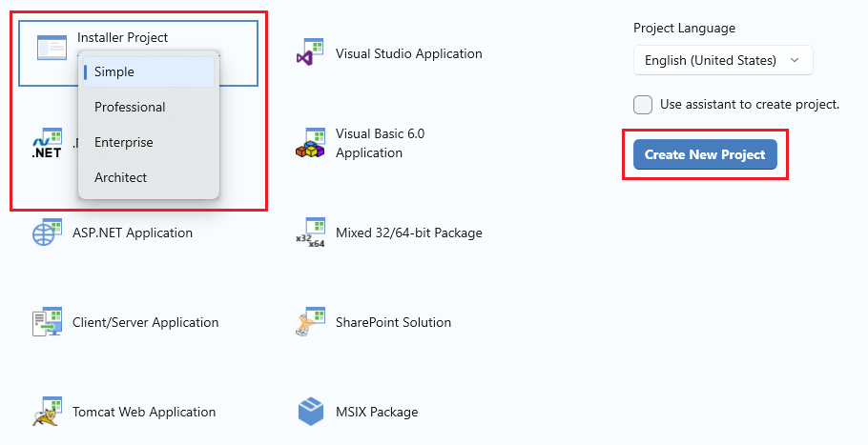Click the Visual Basic 6.0 Application label
The image size is (868, 445).
pos(380,143)
